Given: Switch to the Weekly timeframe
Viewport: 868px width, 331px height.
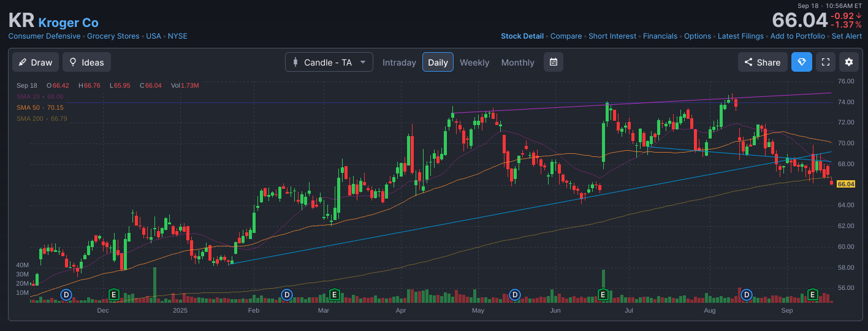Looking at the screenshot, I should coord(474,63).
